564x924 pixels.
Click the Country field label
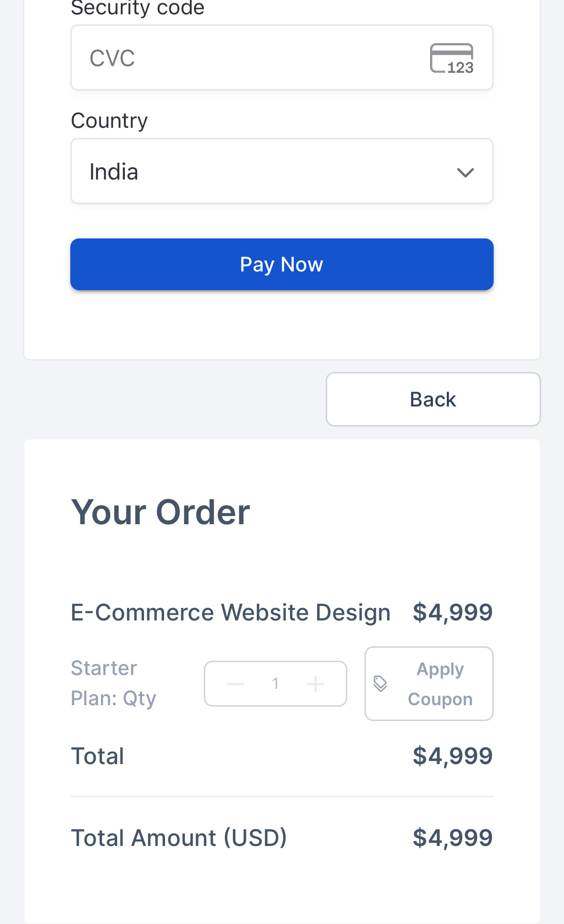tap(109, 121)
